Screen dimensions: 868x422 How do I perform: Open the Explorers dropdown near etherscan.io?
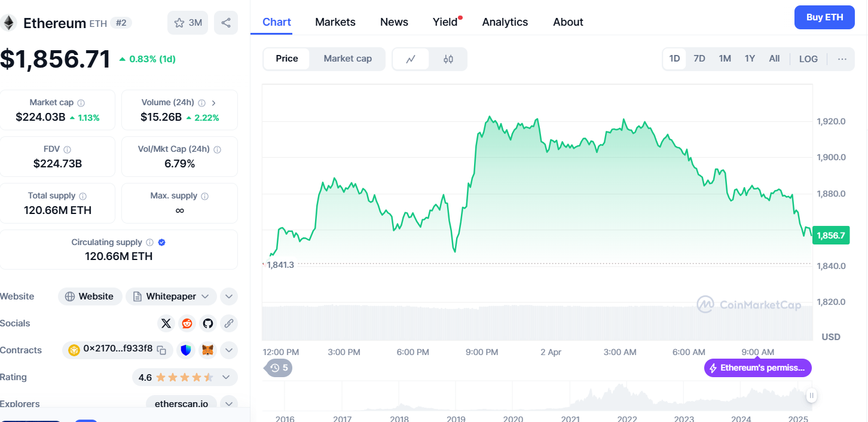pos(228,403)
